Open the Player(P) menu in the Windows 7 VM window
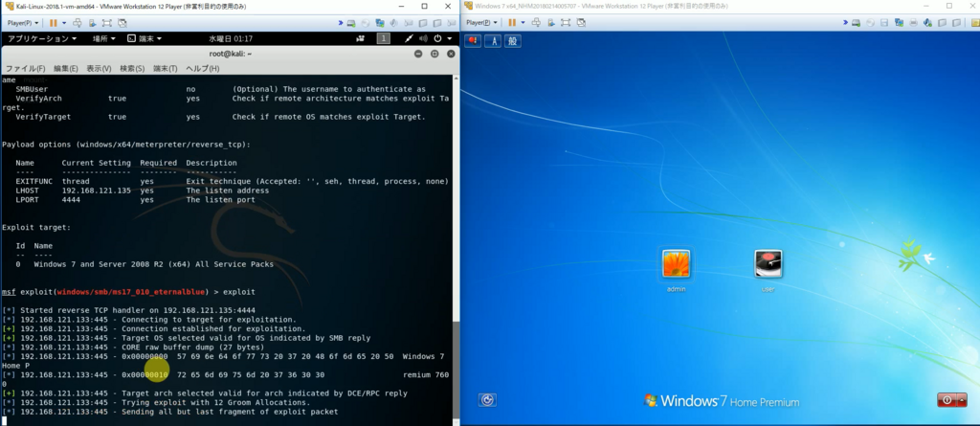 point(482,23)
